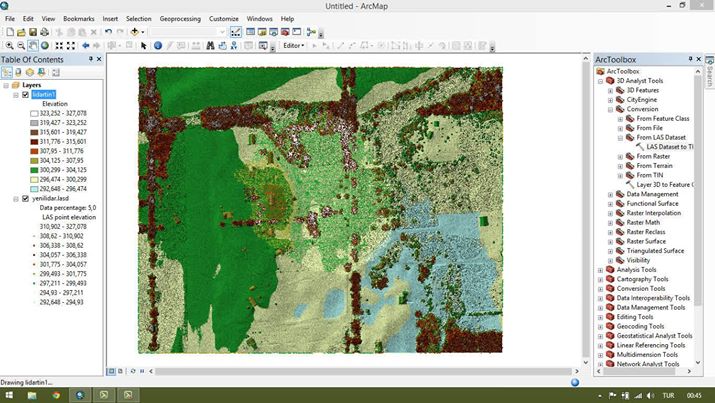
Task: Go back to previous extent
Action: [x=85, y=46]
